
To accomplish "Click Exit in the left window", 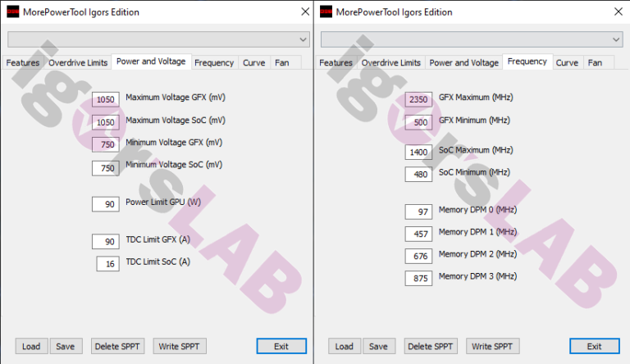I will 281,346.
